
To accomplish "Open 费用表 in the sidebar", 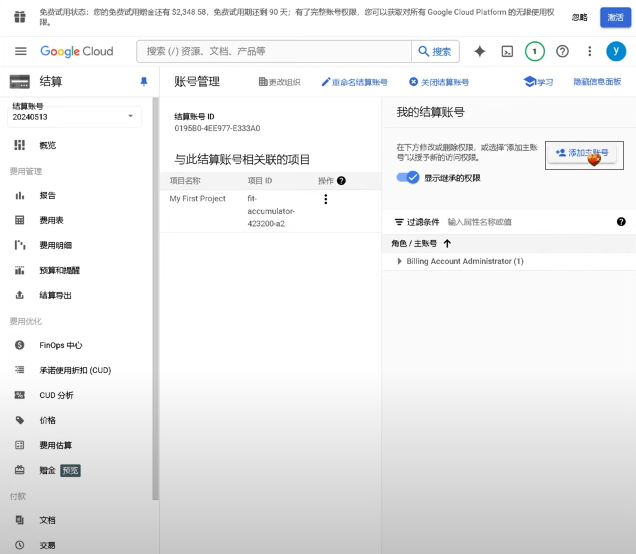I will pos(51,220).
